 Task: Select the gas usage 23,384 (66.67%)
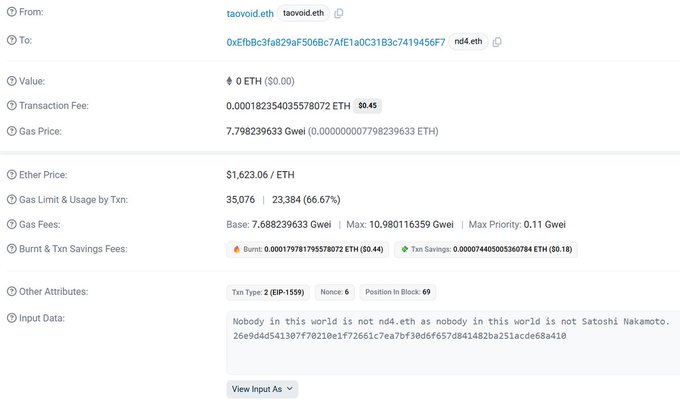[306, 199]
